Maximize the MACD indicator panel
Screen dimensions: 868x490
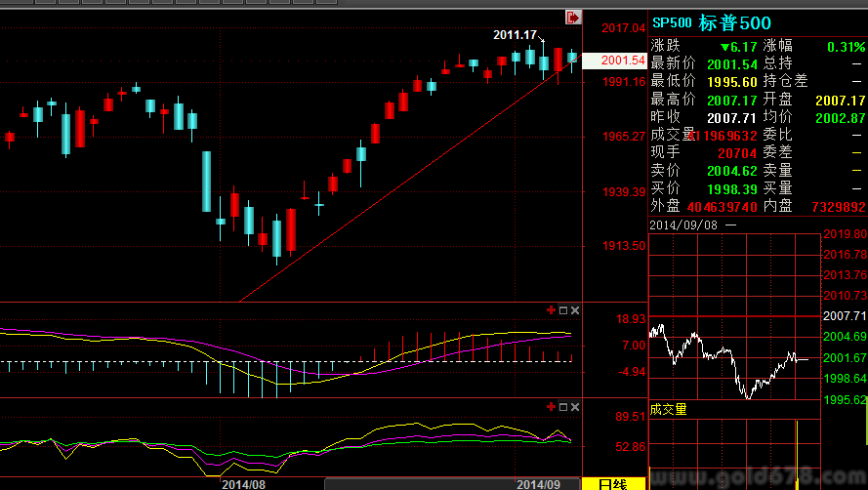pyautogui.click(x=562, y=310)
